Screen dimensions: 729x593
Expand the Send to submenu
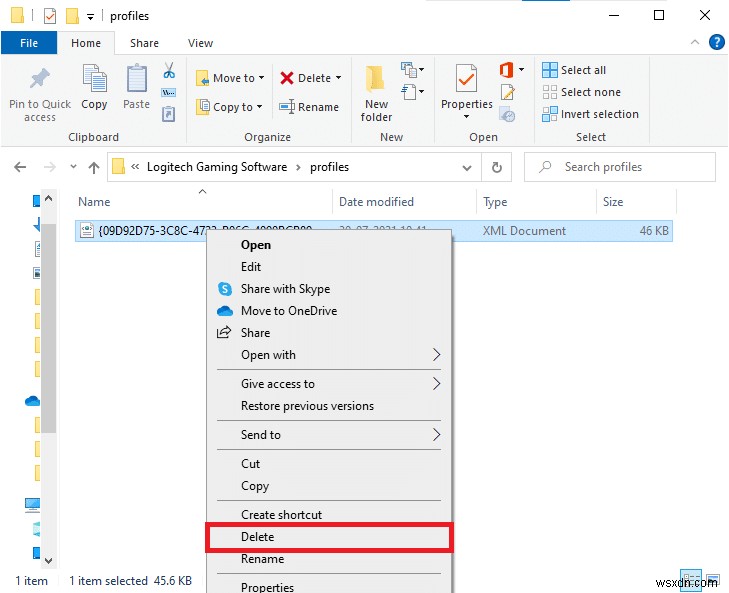329,435
